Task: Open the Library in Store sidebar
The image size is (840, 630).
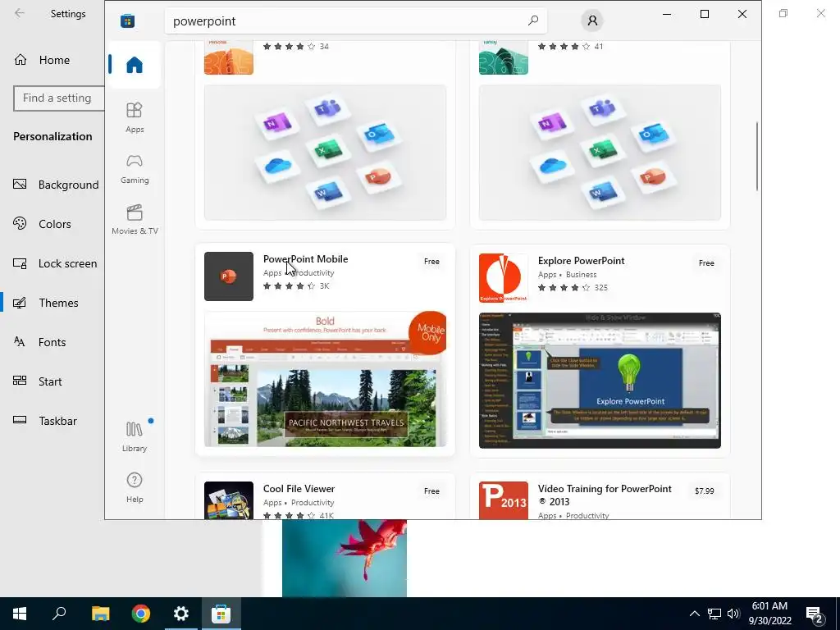Action: (x=135, y=436)
